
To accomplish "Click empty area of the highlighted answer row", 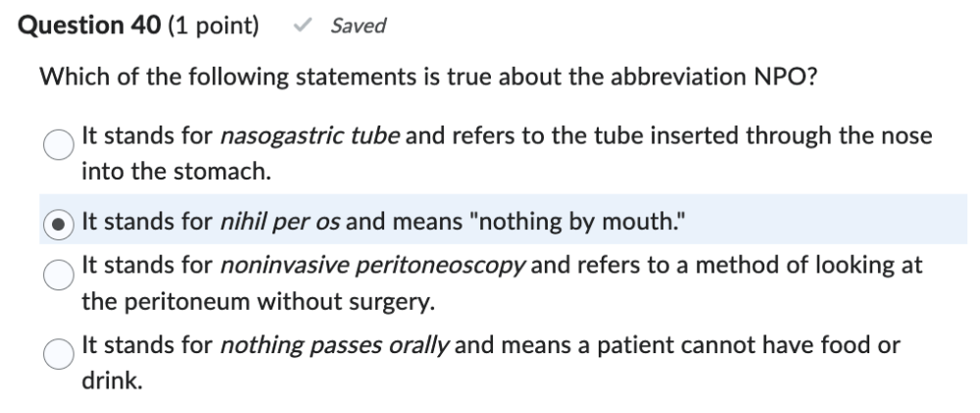I will 833,222.
